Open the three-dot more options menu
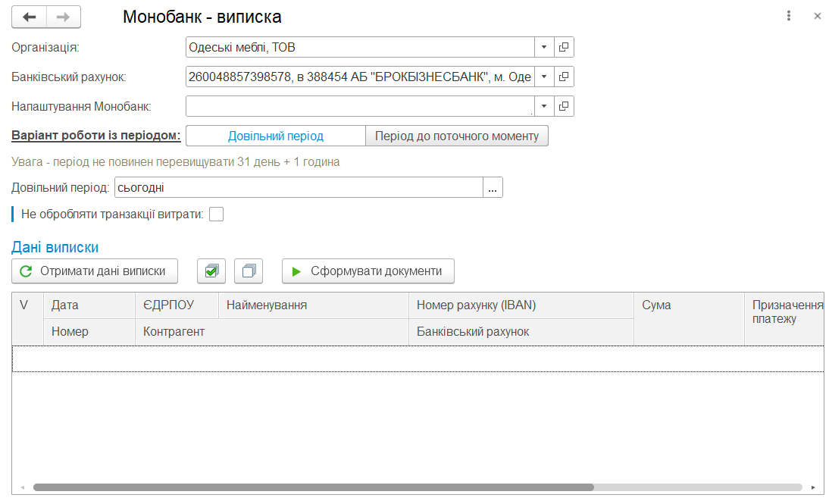Image resolution: width=829 pixels, height=504 pixels. pos(789,16)
